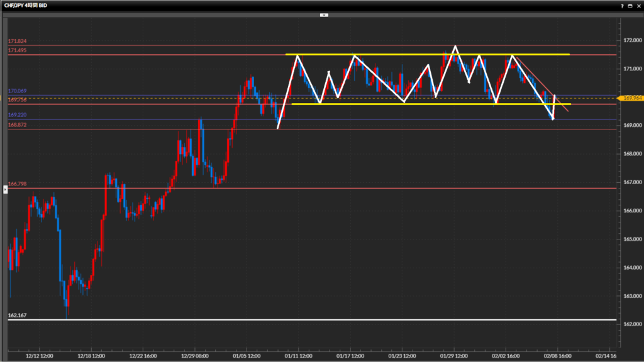Screen dimensions: 644x362
Task: Expand the left side panel arrow
Action: [4, 189]
